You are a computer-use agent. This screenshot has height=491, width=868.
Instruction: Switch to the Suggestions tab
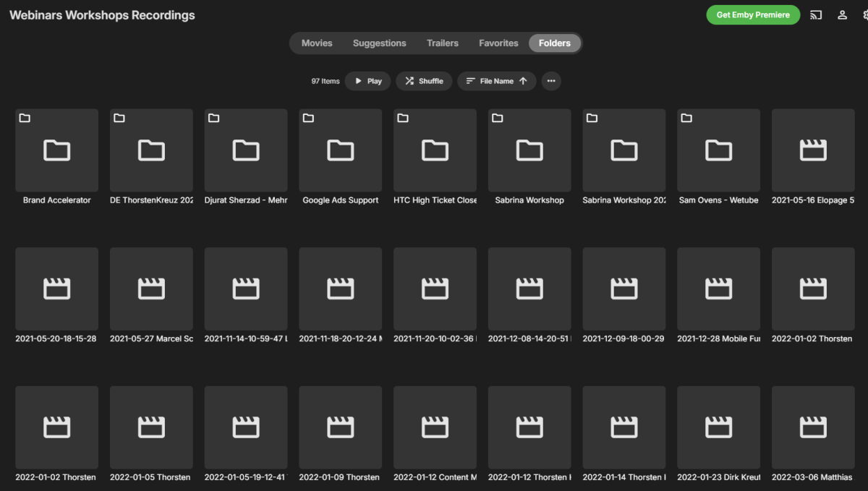[379, 43]
